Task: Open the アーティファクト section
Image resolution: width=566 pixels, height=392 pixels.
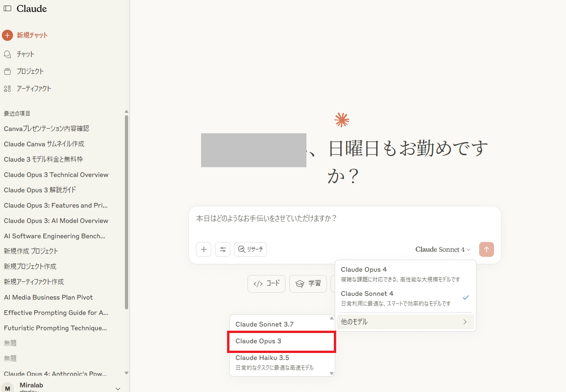Action: [27, 89]
